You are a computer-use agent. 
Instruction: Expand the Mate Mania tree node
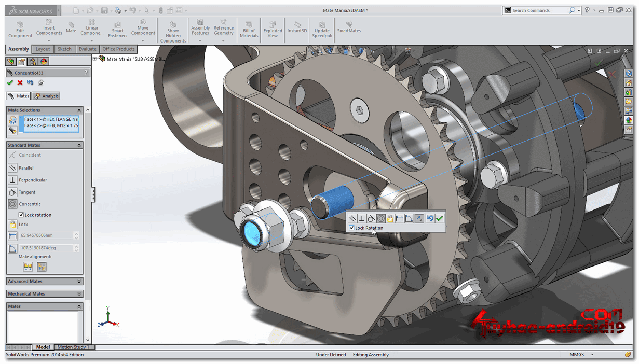pos(95,59)
